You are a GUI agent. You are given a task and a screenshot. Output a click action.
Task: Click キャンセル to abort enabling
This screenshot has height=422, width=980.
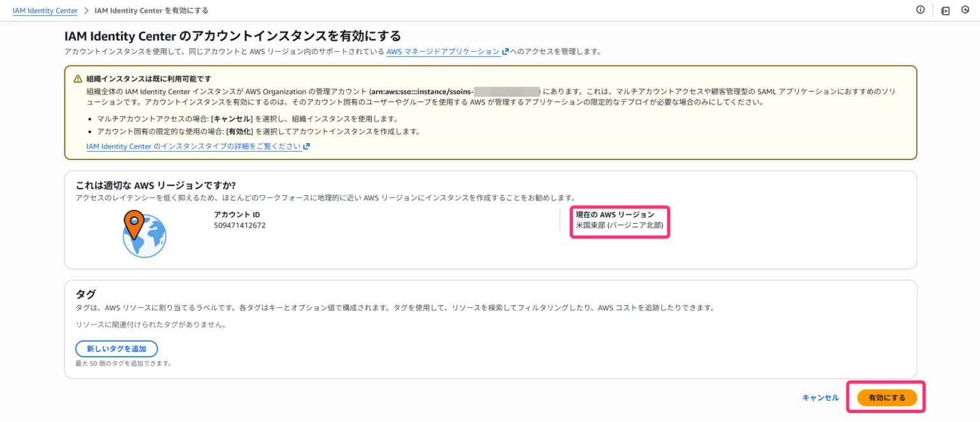coord(820,397)
